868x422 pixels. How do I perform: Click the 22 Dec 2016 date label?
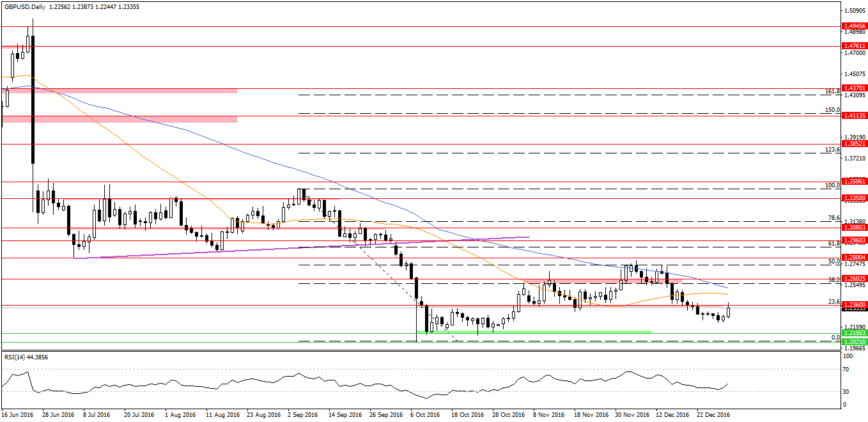(x=713, y=414)
